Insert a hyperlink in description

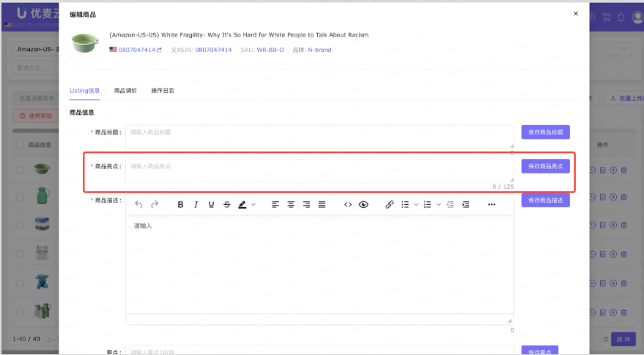(389, 204)
